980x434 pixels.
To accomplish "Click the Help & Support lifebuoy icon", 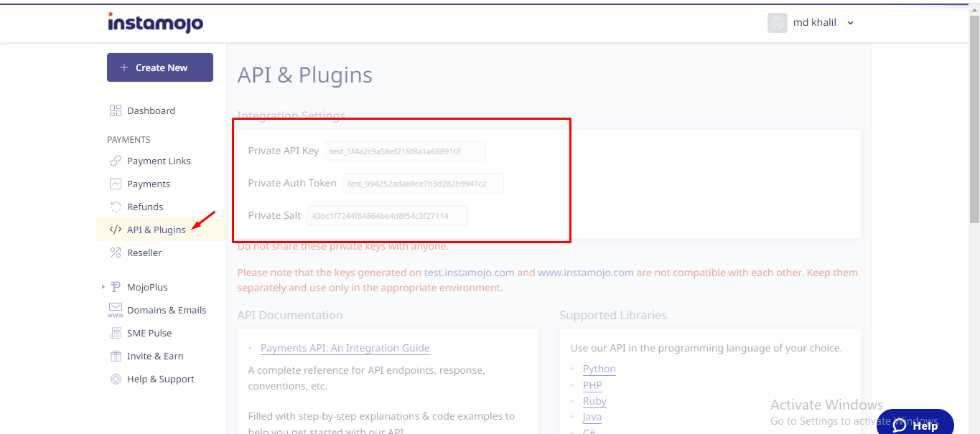I will click(x=115, y=379).
